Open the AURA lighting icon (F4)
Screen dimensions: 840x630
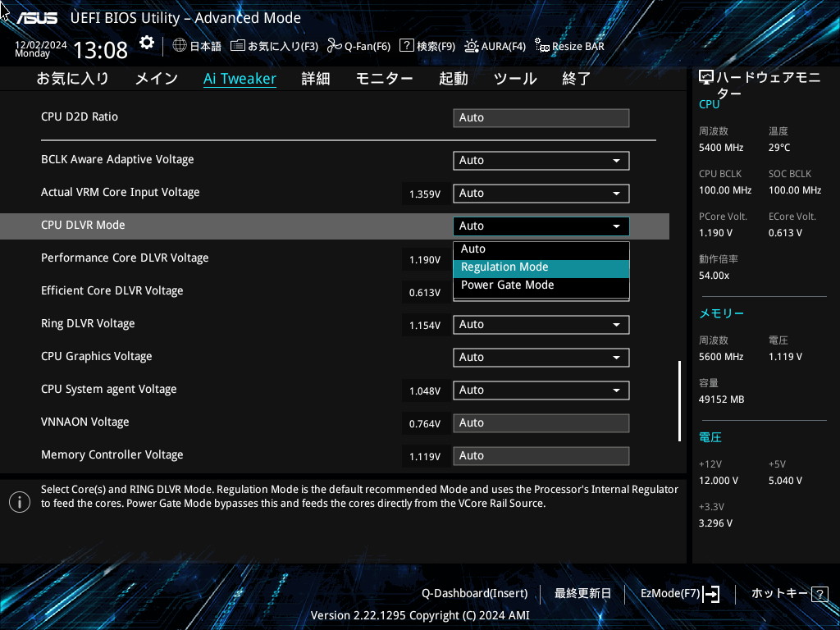point(472,46)
